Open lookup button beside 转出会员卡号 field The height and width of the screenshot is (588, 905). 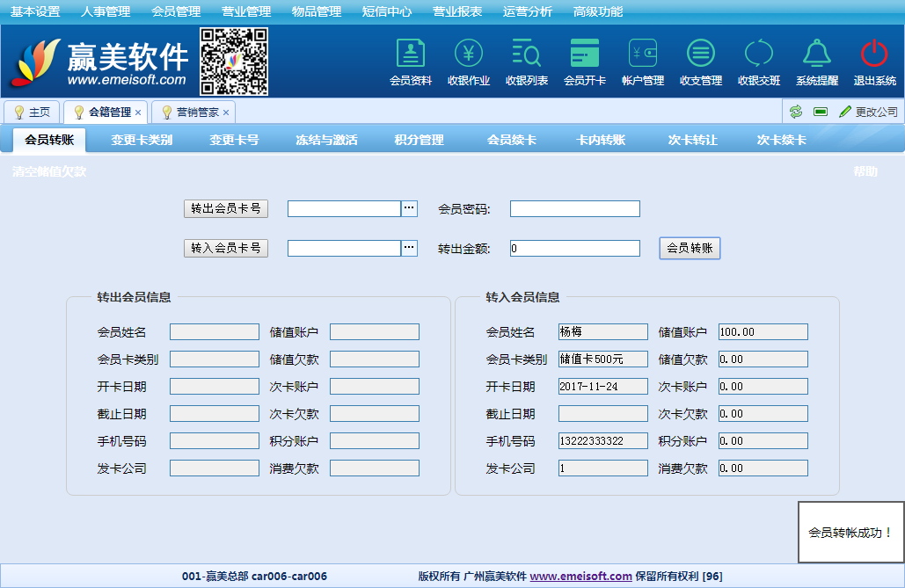click(409, 208)
